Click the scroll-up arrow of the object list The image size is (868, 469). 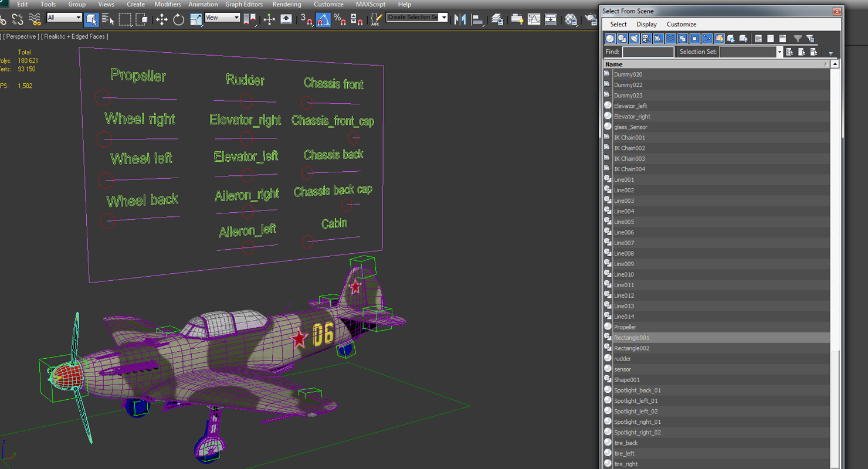[835, 64]
